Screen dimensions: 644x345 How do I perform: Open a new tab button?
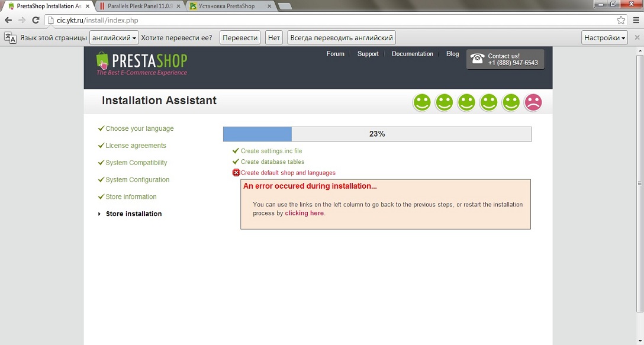[285, 6]
